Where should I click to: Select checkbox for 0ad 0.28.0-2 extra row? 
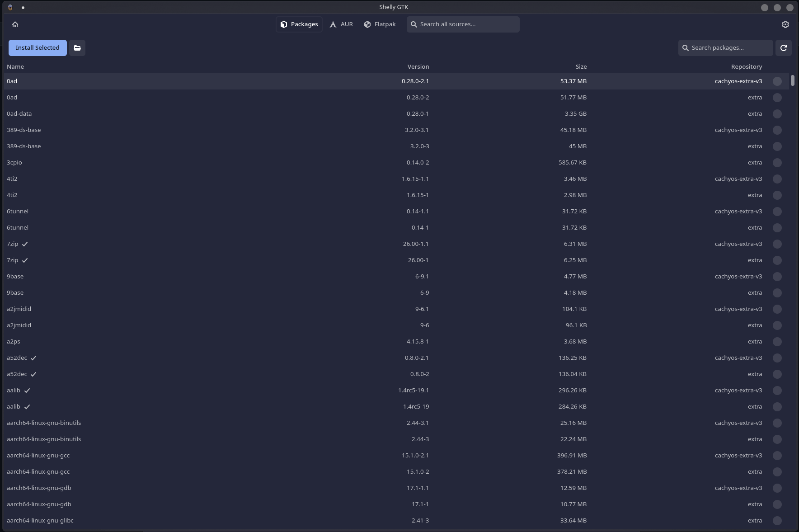click(777, 98)
